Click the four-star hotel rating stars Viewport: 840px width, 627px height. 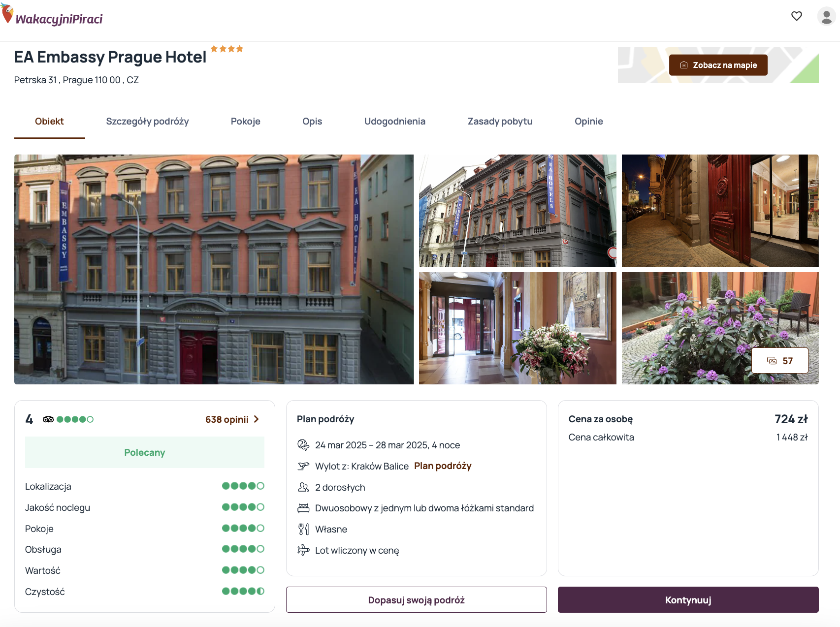click(227, 49)
